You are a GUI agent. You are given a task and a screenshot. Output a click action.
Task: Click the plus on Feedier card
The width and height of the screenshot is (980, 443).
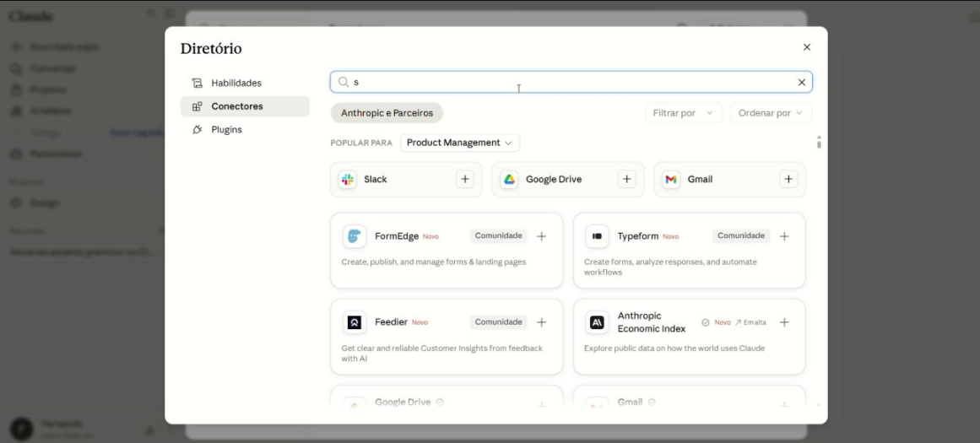542,322
